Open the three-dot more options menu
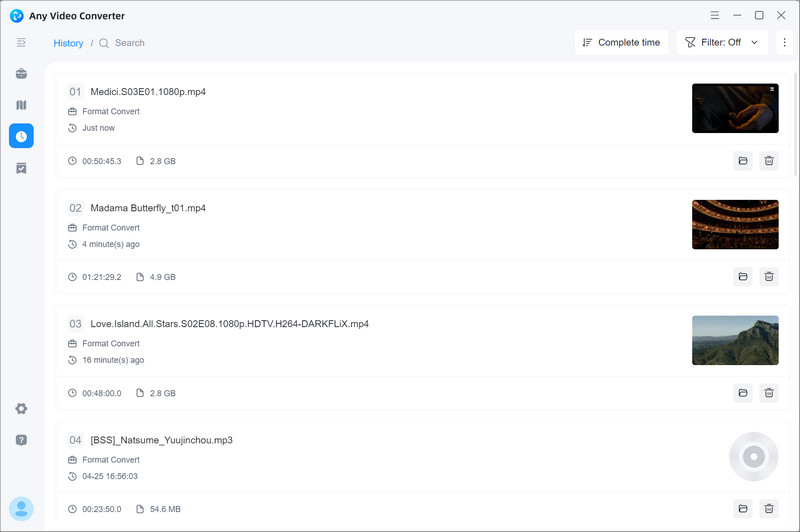Image resolution: width=800 pixels, height=532 pixels. coord(784,43)
